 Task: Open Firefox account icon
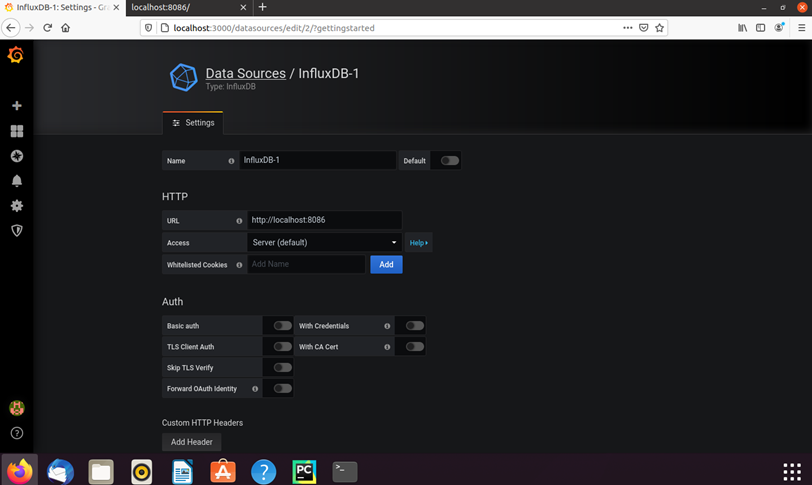click(x=779, y=28)
